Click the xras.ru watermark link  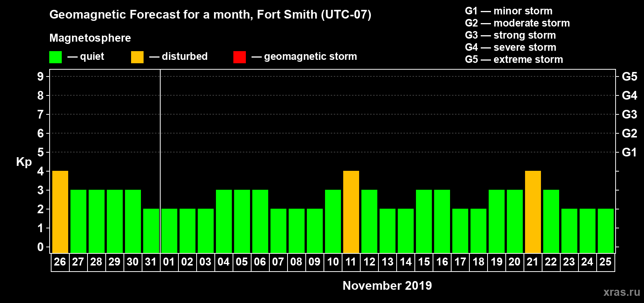click(x=622, y=292)
